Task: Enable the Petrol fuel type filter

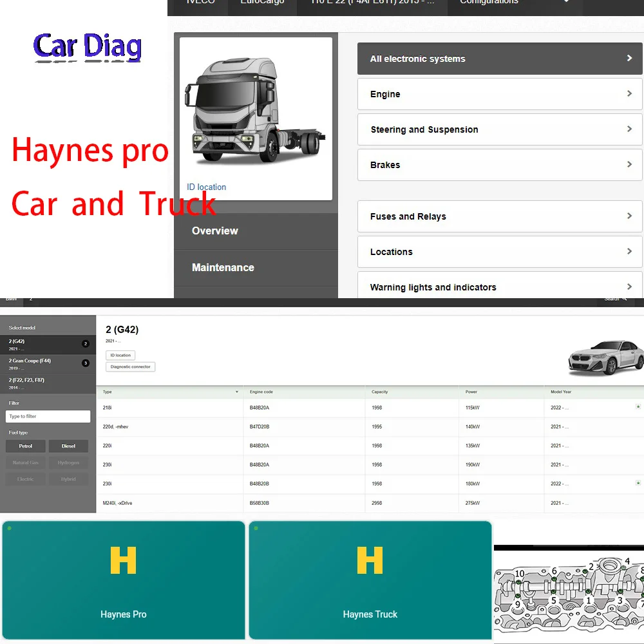Action: pos(25,446)
